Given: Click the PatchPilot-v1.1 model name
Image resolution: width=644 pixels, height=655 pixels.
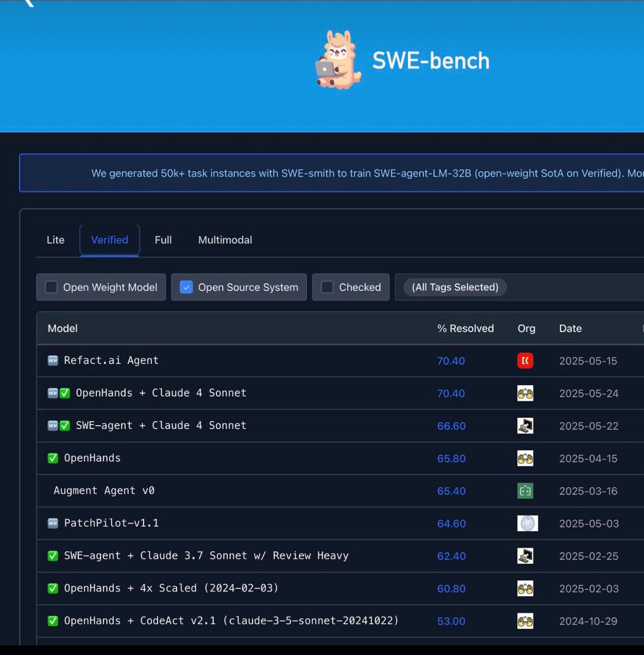Looking at the screenshot, I should click(x=111, y=523).
